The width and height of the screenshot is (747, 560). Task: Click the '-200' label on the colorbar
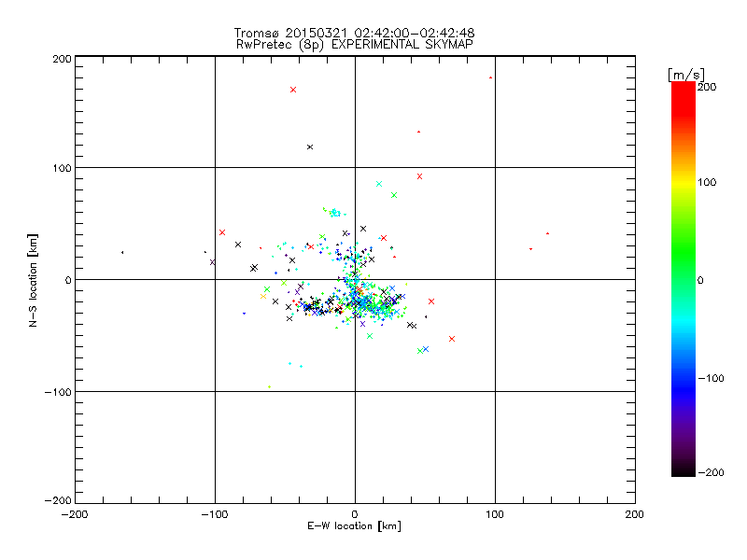pos(711,472)
